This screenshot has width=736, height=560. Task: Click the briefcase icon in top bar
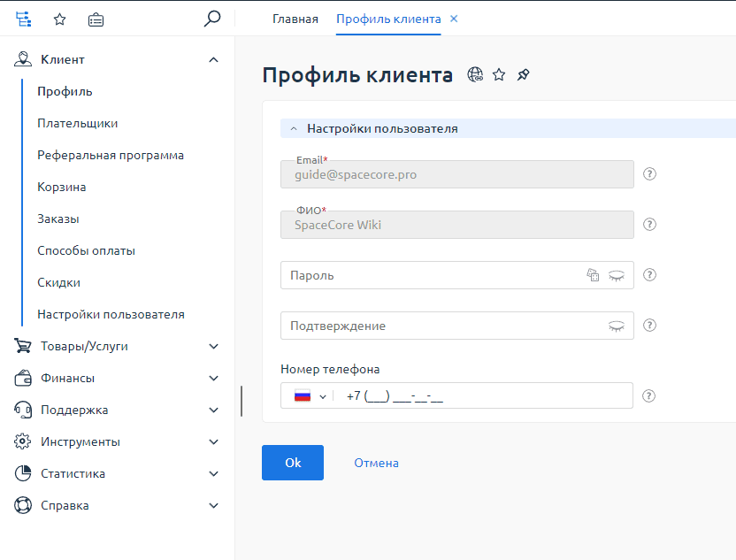(x=96, y=19)
